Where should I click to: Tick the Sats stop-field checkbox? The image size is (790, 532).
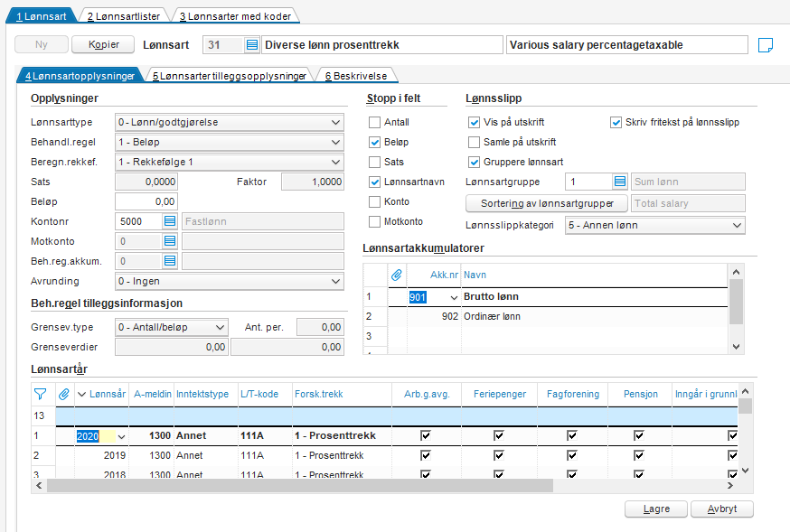click(x=374, y=162)
